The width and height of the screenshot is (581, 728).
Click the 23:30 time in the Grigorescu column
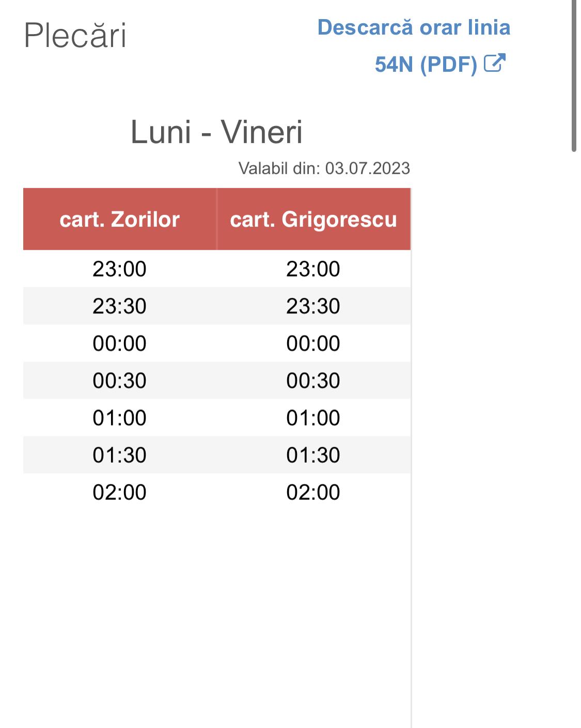313,306
